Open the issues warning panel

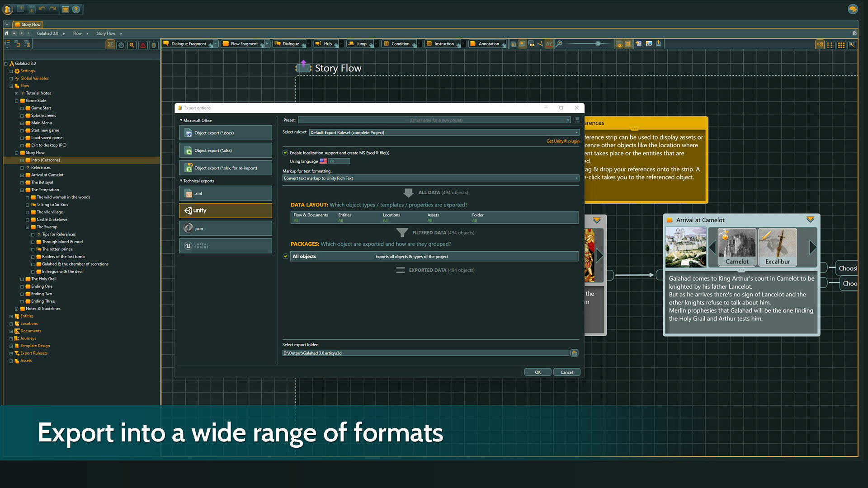click(143, 45)
